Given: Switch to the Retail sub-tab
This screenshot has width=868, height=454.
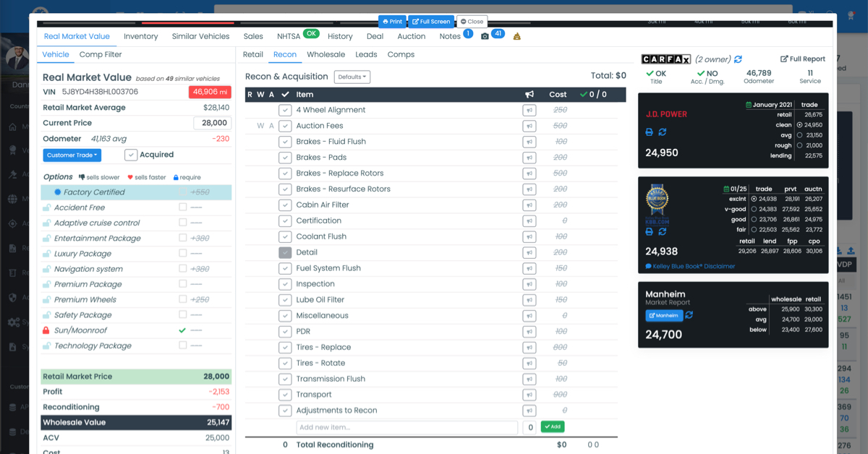Looking at the screenshot, I should 253,54.
